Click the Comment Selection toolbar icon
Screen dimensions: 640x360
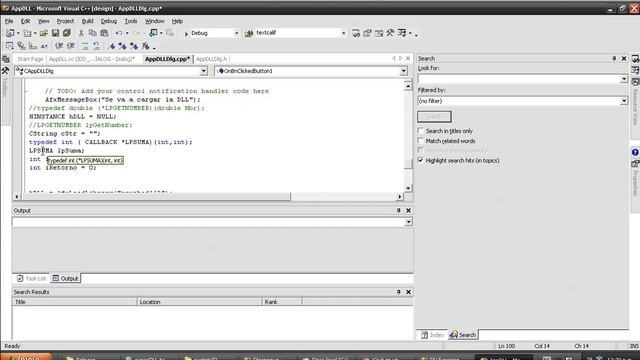(85, 46)
